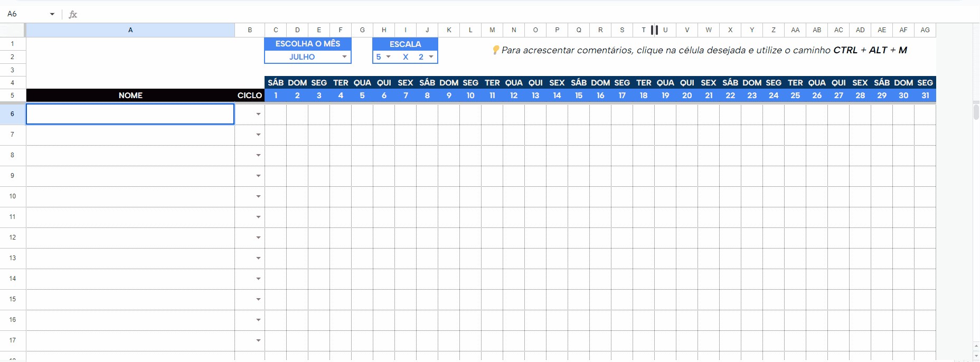Select row 10 header
Viewport: 980px width, 362px height.
(13, 196)
